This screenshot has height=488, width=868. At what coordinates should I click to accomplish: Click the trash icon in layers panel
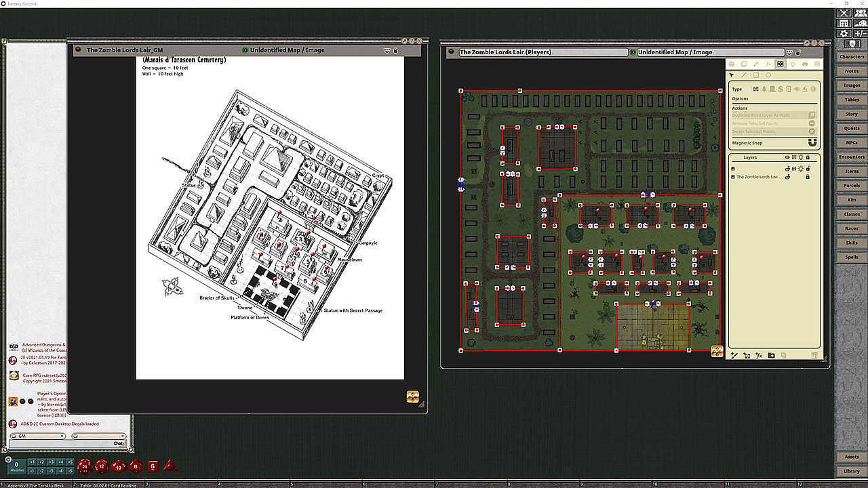(x=814, y=355)
